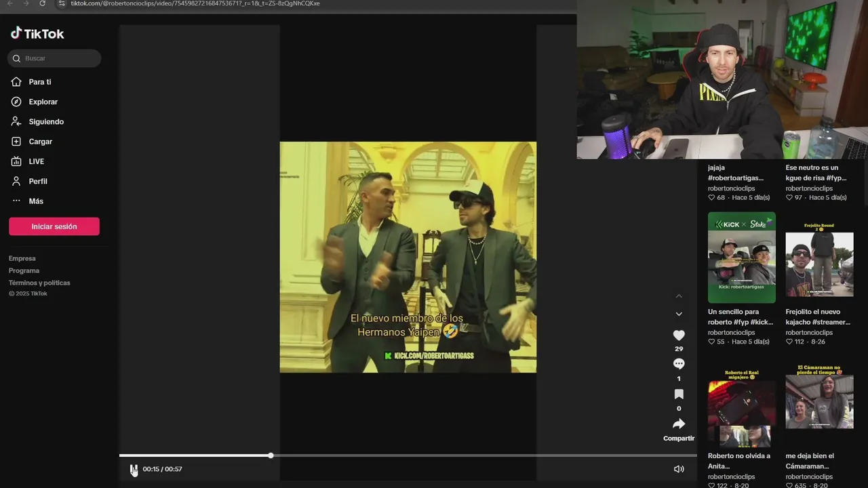The width and height of the screenshot is (868, 488).
Task: Click the Compartir share arrow
Action: coord(679,424)
